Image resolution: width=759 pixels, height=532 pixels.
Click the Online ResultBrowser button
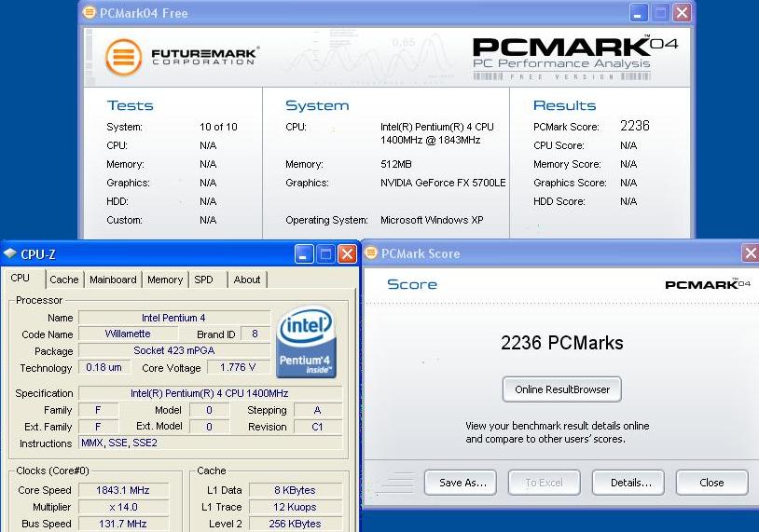[562, 389]
